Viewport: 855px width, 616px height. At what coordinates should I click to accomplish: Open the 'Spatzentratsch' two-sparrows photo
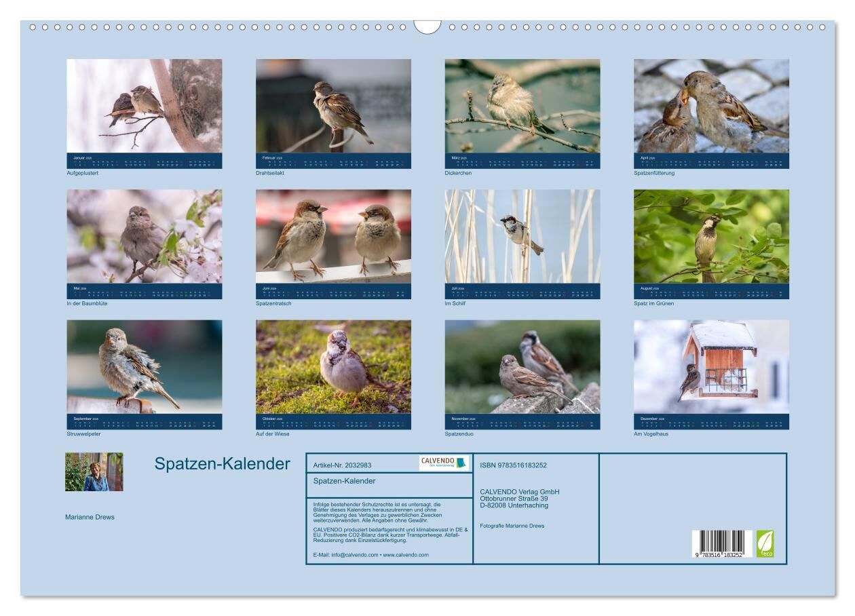click(333, 236)
